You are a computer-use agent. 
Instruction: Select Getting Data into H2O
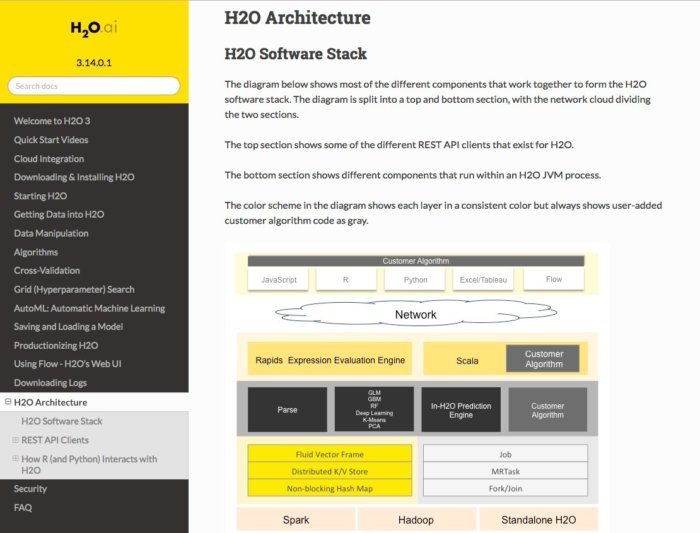coord(59,214)
